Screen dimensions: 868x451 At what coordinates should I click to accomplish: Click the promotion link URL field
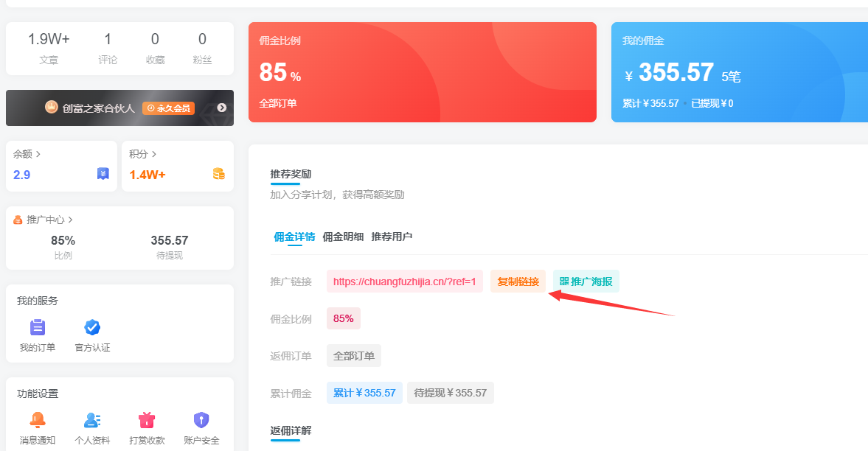pyautogui.click(x=404, y=282)
